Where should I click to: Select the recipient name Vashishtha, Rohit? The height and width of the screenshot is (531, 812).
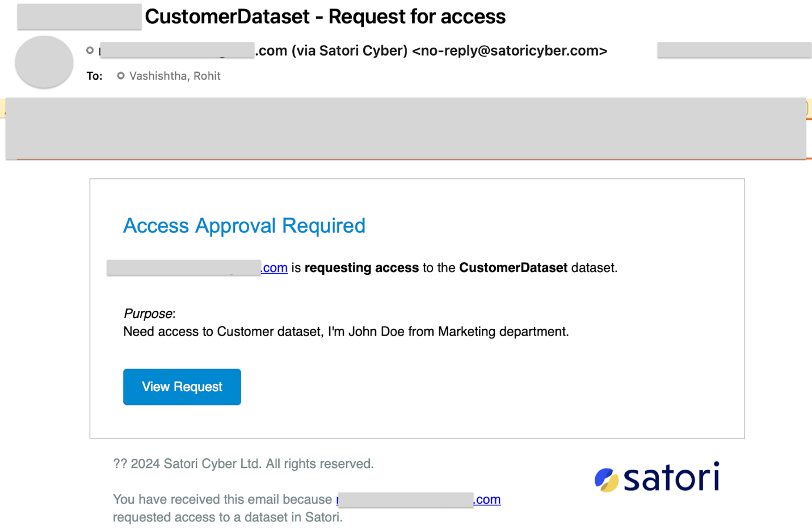pos(175,76)
